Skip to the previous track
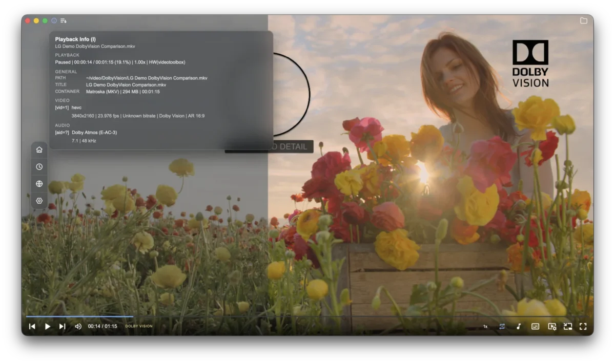The height and width of the screenshot is (364, 615). pyautogui.click(x=32, y=326)
